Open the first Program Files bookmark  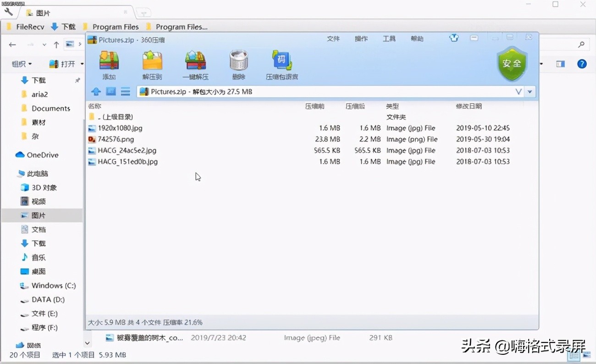[110, 27]
